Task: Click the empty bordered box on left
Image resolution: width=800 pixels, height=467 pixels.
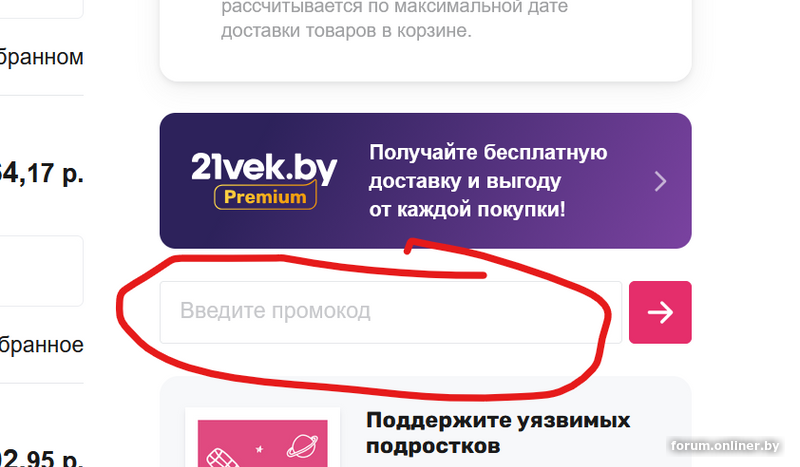Action: pyautogui.click(x=41, y=271)
